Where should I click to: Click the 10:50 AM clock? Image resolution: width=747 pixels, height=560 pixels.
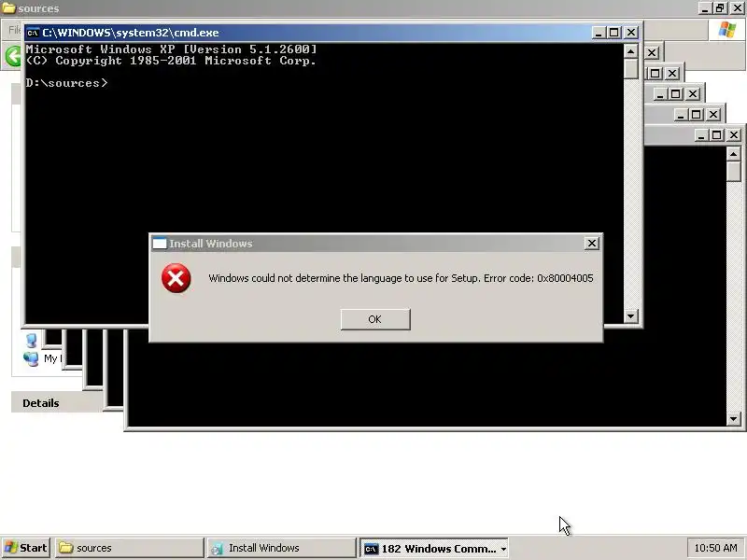click(x=715, y=548)
